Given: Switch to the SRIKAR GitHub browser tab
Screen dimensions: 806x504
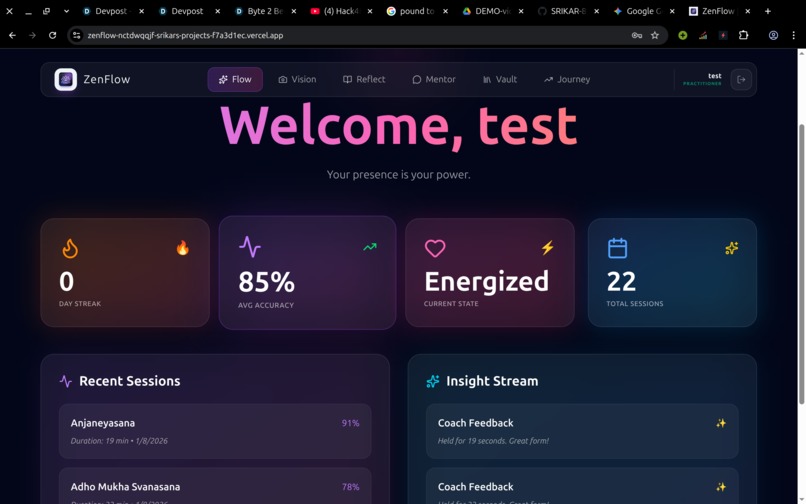Looking at the screenshot, I should point(568,11).
